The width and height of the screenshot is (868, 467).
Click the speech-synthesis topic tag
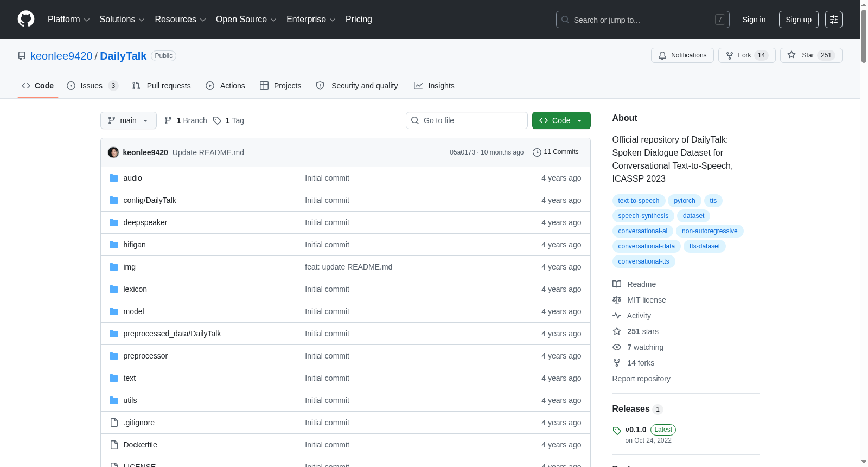[643, 216]
